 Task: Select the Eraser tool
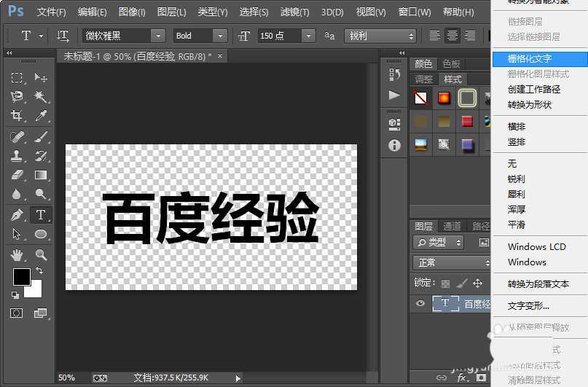pos(17,175)
